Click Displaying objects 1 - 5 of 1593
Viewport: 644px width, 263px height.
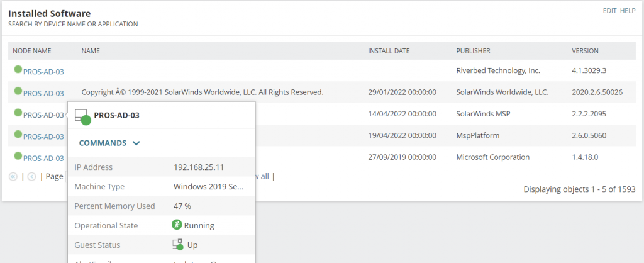(x=579, y=189)
